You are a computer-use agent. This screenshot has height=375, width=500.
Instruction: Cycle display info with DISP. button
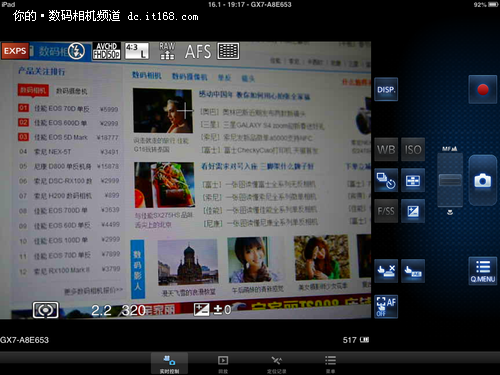(386, 89)
